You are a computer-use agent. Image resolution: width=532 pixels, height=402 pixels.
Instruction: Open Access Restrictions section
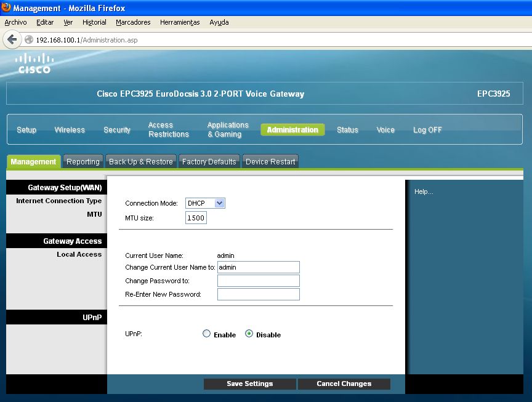click(x=168, y=130)
